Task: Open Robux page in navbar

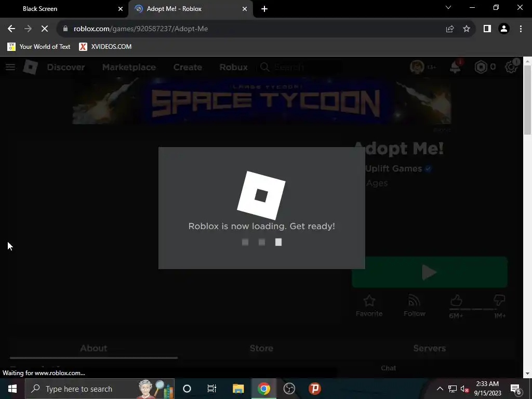Action: point(233,67)
